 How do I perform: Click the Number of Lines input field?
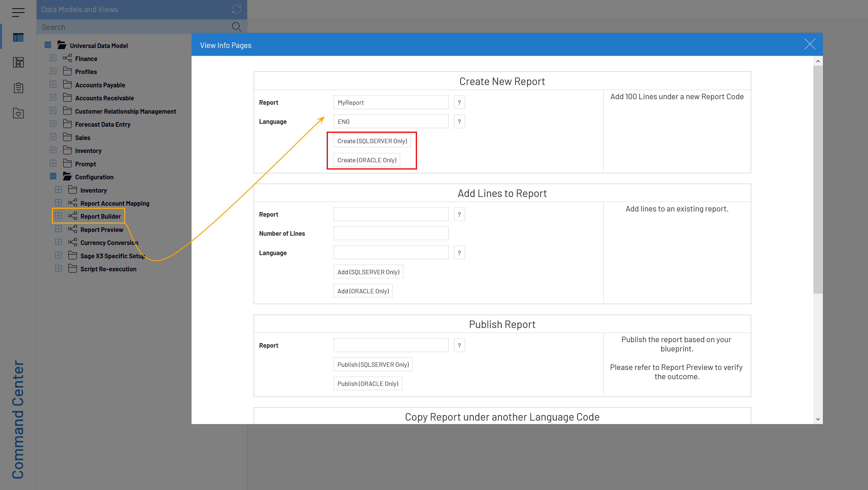point(391,233)
